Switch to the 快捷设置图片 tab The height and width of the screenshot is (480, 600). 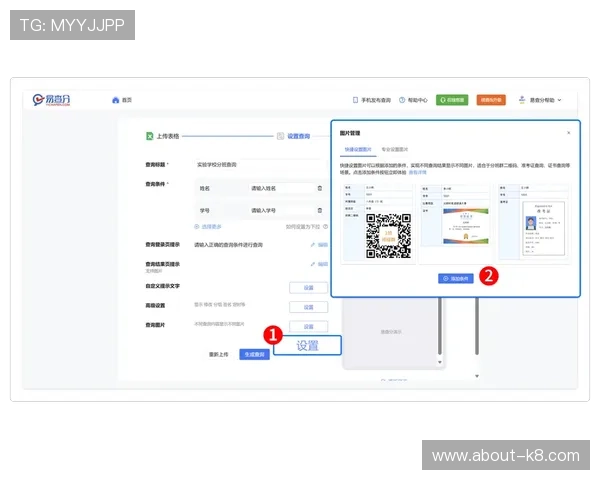click(x=358, y=149)
